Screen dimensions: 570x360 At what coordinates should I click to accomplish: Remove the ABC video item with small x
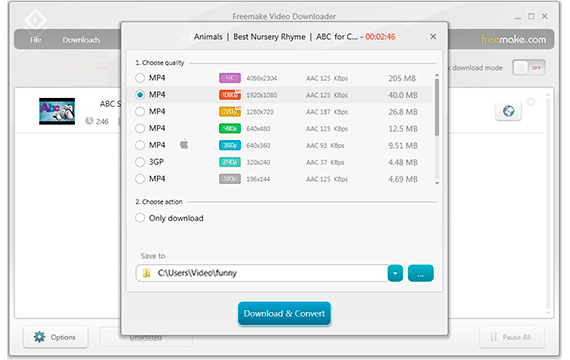coord(531,102)
